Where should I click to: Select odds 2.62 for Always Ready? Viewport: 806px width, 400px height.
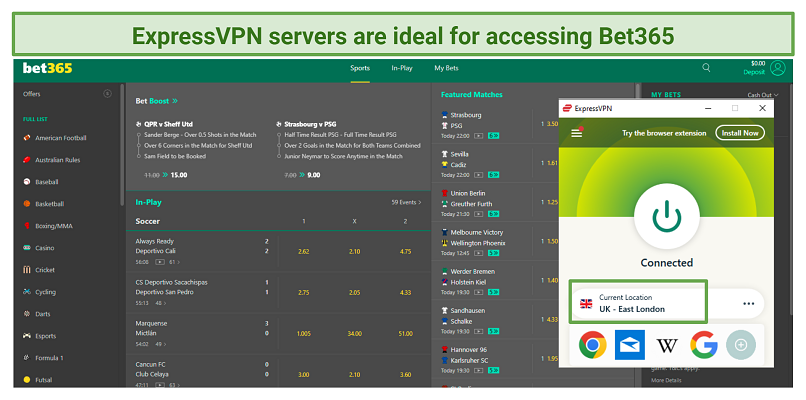point(303,251)
